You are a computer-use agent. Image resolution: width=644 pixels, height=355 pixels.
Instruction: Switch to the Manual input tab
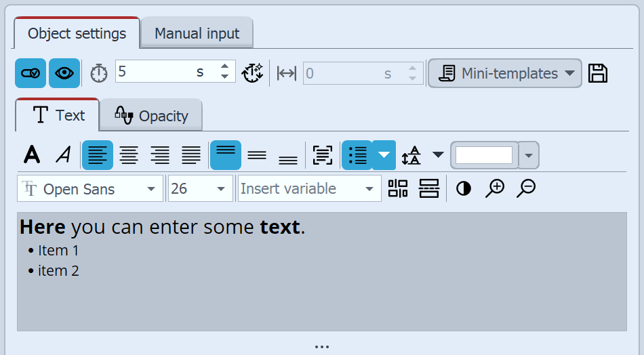point(197,33)
